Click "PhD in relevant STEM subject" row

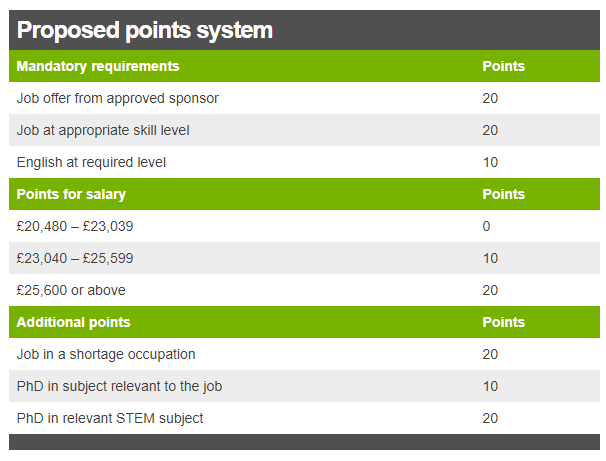tap(110, 418)
